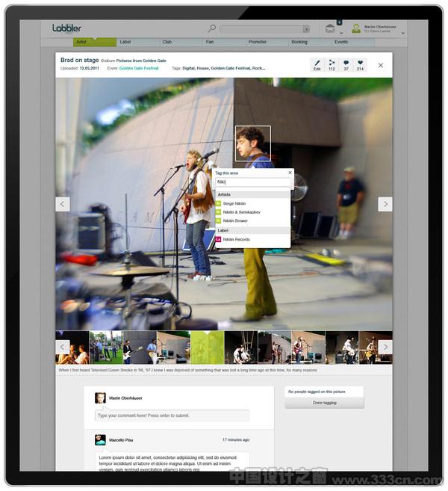Expand the user account dropdown arrow
This screenshot has width=448, height=491.
403,33
